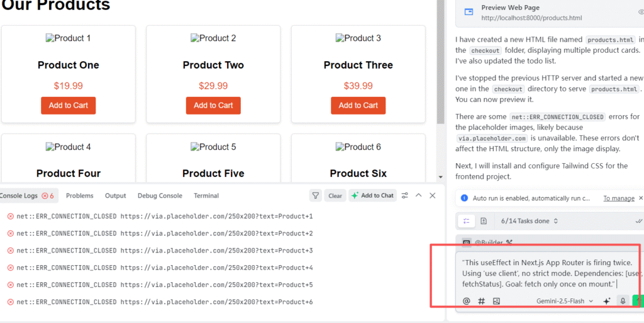This screenshot has width=644, height=323.
Task: Open the Gemini-2.5-Flash model dropdown
Action: tap(565, 301)
